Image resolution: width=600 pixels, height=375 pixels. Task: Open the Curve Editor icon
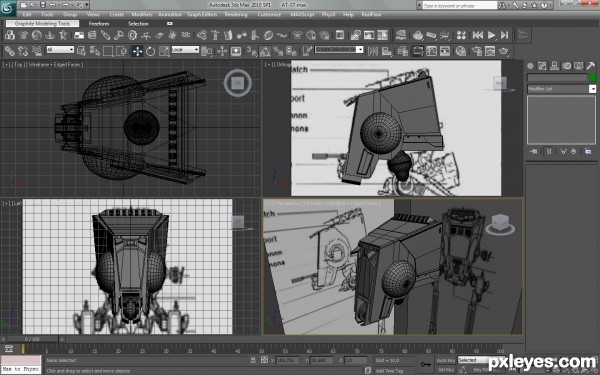pos(431,51)
